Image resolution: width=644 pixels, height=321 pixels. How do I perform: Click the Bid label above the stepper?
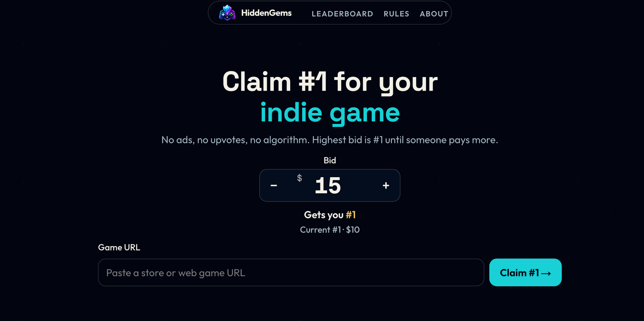tap(330, 160)
